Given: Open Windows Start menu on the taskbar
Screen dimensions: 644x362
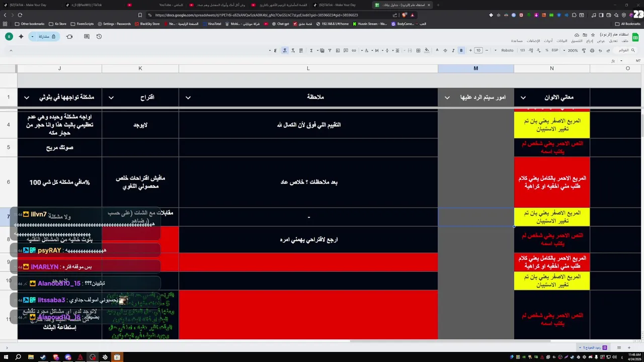Looking at the screenshot, I should point(6,357).
